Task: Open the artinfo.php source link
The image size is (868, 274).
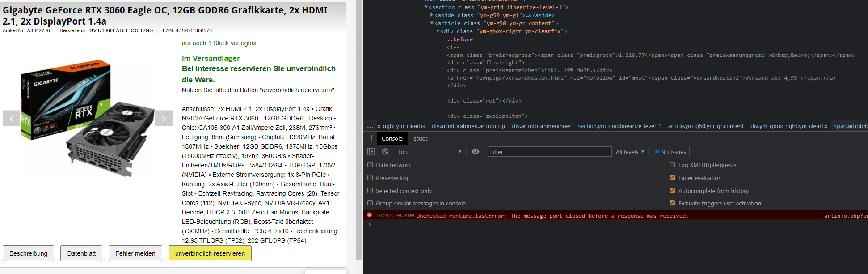Action: pyautogui.click(x=846, y=216)
